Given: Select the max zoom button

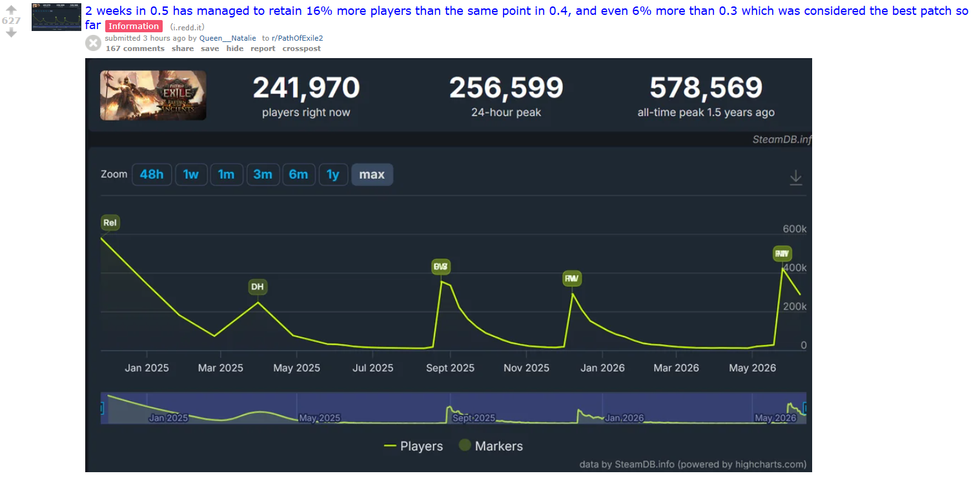Looking at the screenshot, I should point(372,174).
